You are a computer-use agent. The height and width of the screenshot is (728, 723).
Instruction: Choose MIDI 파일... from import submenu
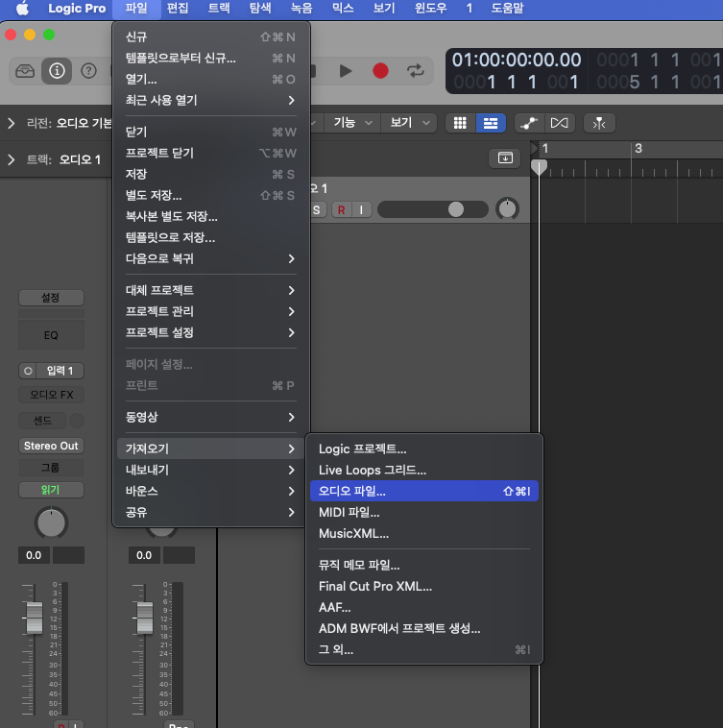point(424,512)
